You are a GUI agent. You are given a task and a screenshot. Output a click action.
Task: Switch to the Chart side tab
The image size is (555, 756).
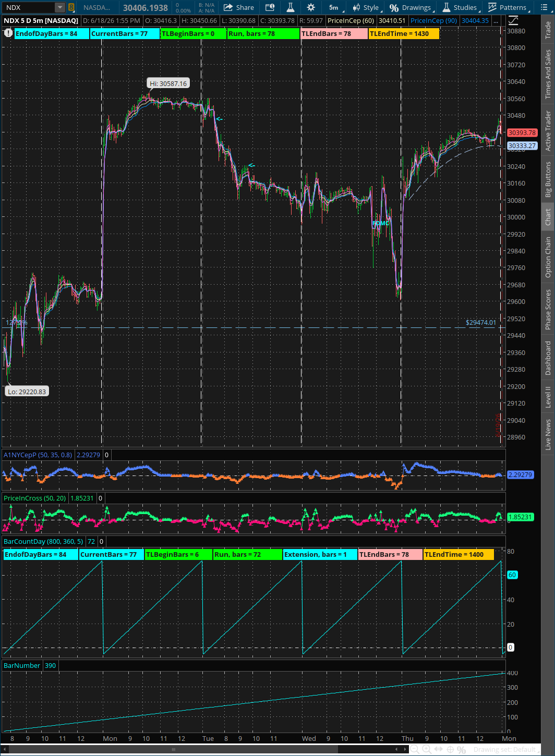click(x=548, y=217)
